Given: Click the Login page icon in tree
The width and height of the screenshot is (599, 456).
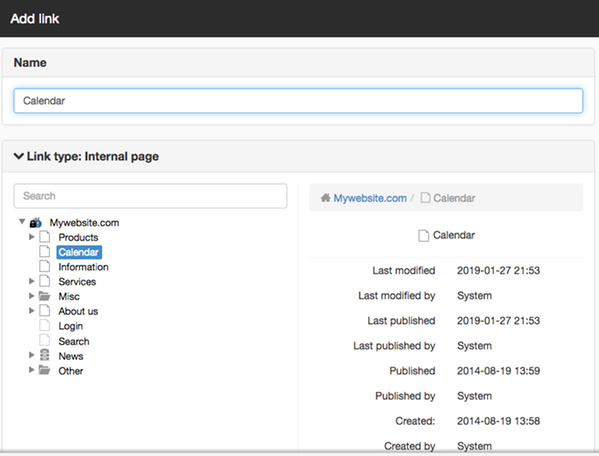Looking at the screenshot, I should click(x=45, y=325).
